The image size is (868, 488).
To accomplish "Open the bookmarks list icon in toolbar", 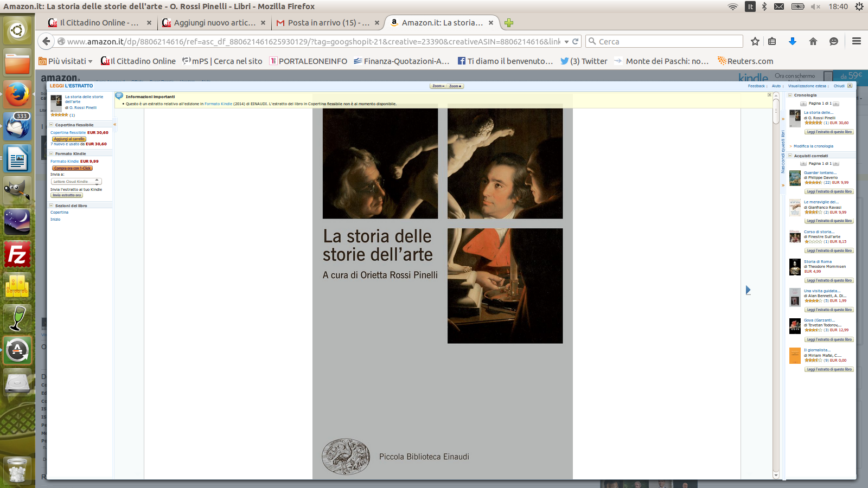I will pos(772,41).
